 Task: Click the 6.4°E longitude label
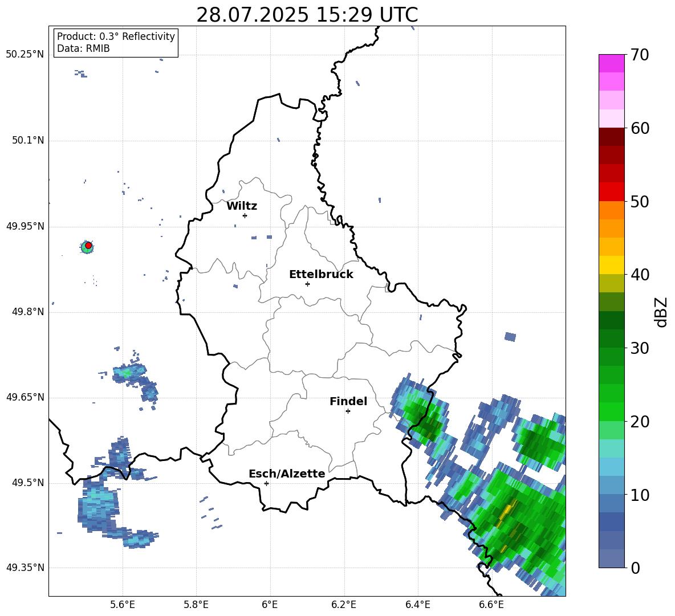click(417, 605)
